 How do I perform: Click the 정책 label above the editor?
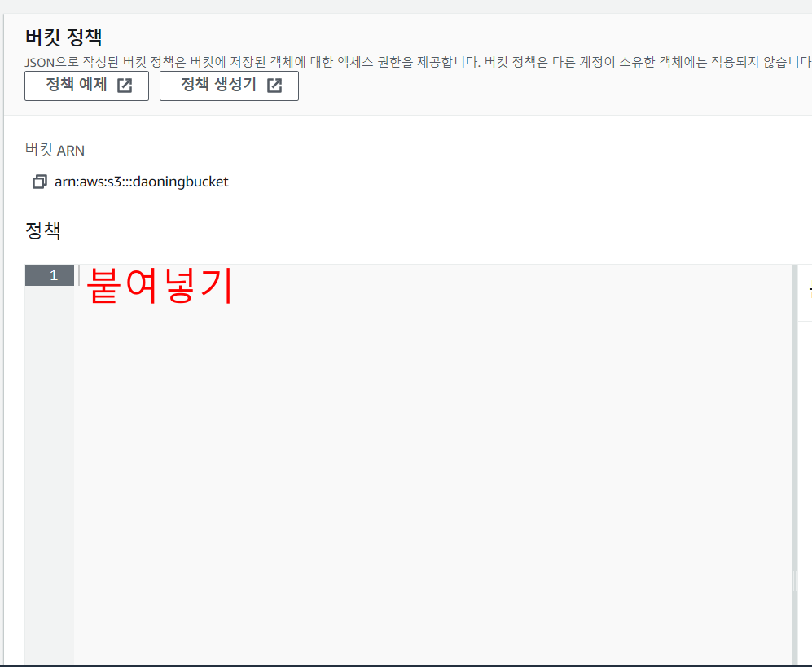tap(43, 230)
